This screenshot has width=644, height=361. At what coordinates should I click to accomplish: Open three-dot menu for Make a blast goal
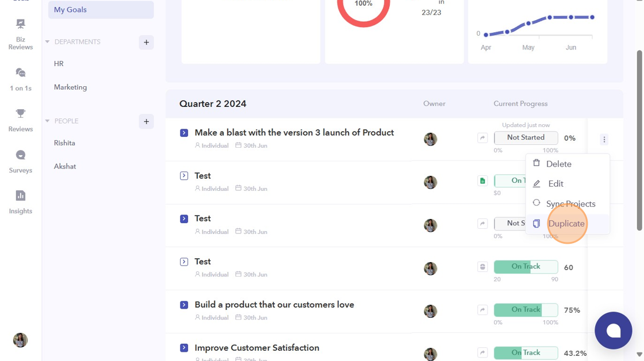[604, 140]
